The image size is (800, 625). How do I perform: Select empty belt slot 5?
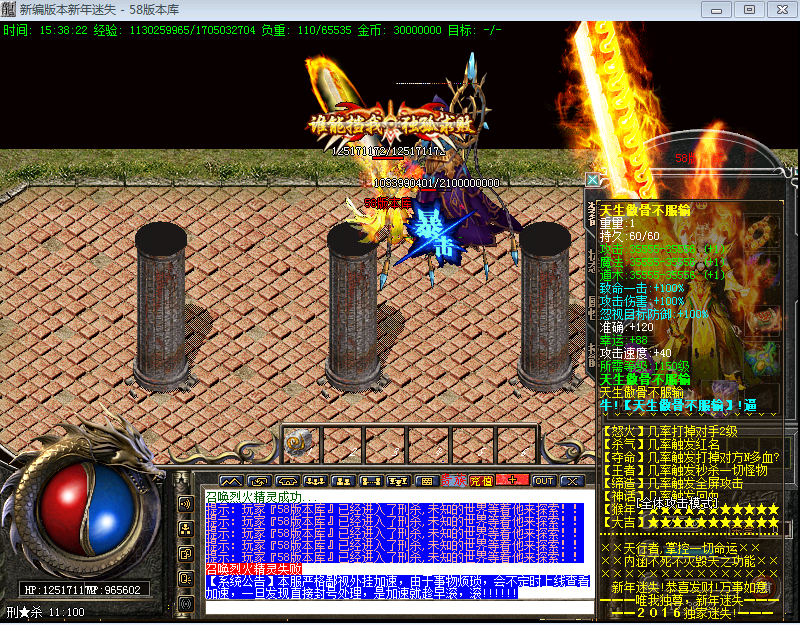tap(472, 443)
